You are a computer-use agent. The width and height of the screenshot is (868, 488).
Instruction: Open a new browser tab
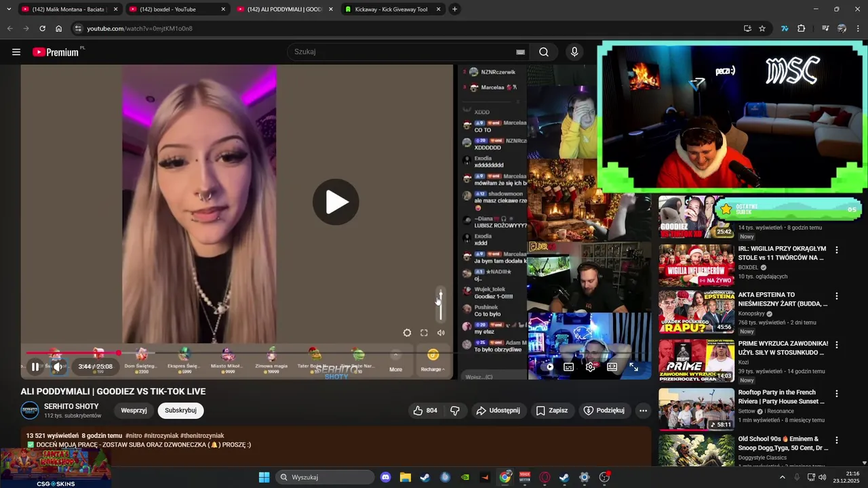click(x=454, y=9)
